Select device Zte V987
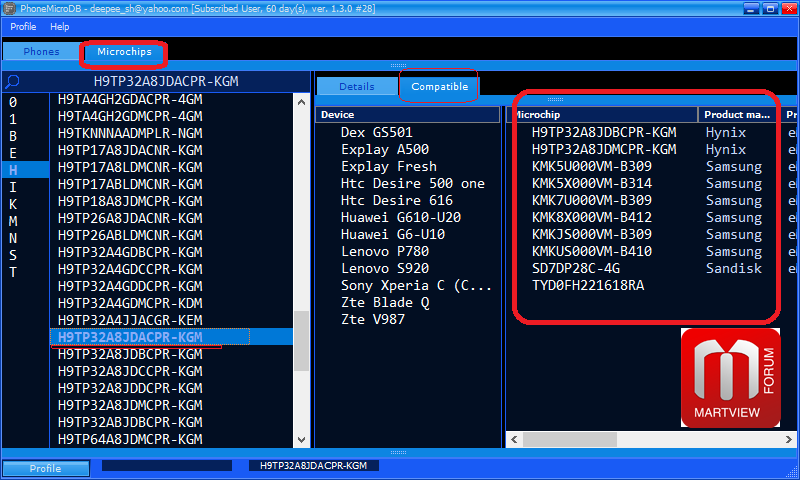 373,319
